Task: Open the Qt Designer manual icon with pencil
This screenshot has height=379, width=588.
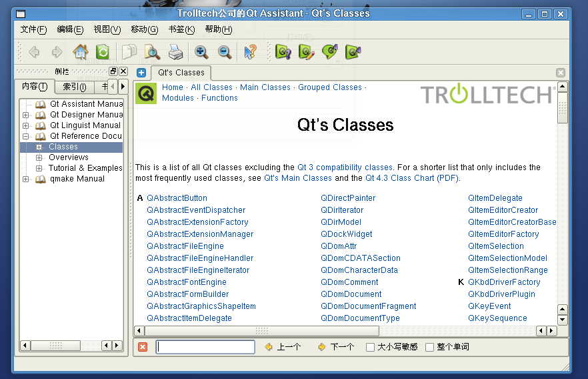Action: pyautogui.click(x=307, y=52)
